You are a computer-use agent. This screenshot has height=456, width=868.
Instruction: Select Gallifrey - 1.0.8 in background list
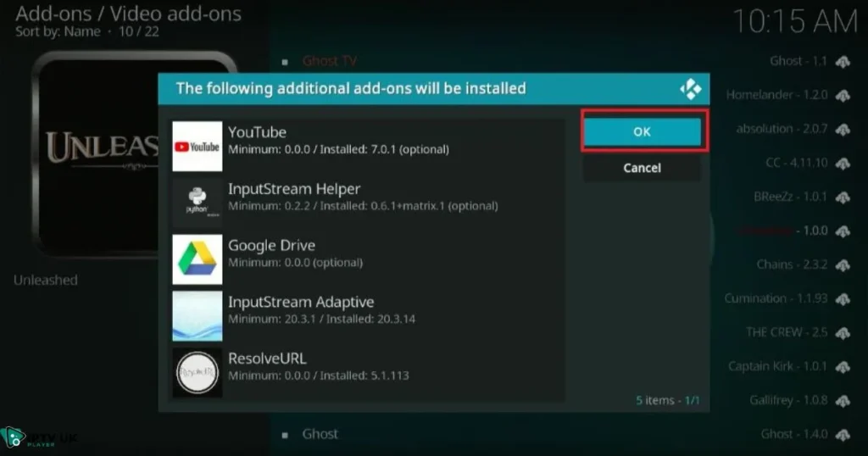point(788,400)
